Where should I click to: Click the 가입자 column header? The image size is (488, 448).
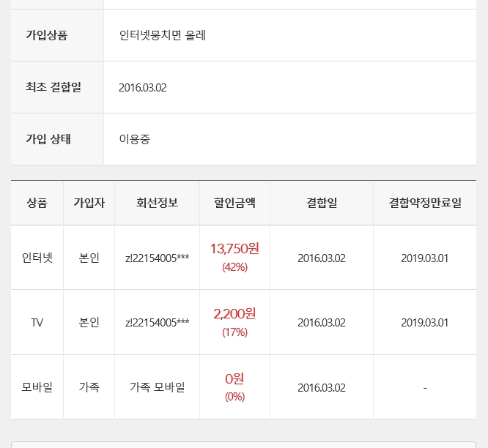[x=89, y=203]
